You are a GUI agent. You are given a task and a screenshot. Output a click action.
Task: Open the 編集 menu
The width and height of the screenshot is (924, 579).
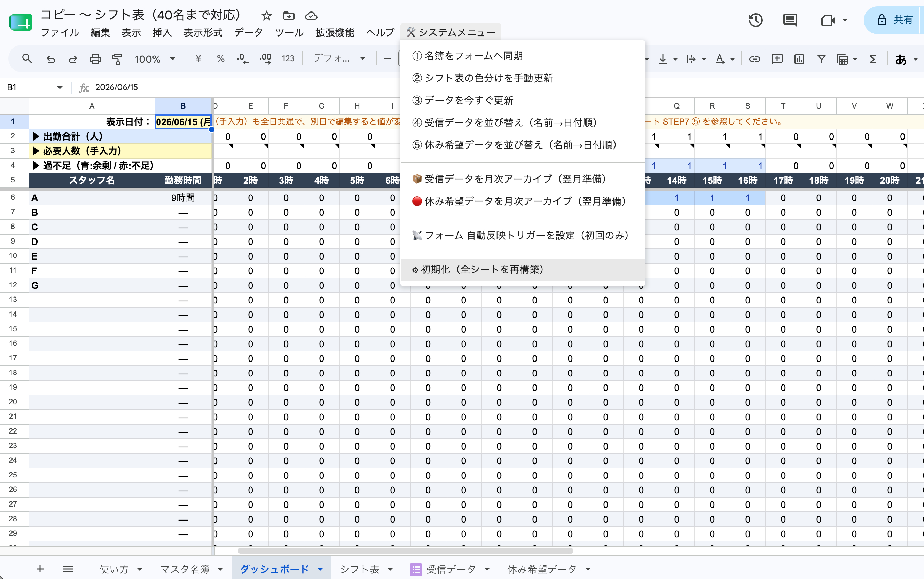(x=100, y=33)
